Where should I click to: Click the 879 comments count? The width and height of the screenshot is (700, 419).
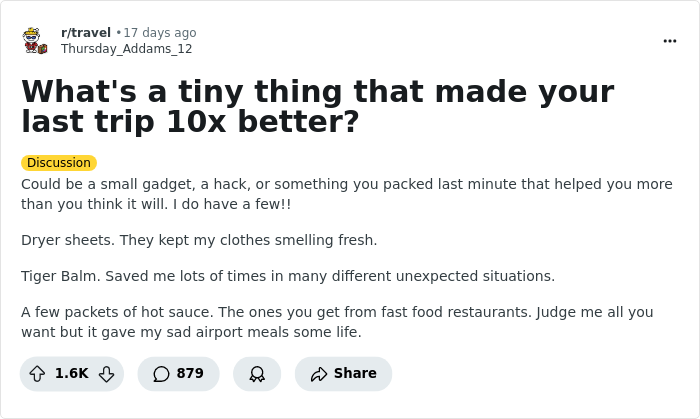pyautogui.click(x=190, y=374)
